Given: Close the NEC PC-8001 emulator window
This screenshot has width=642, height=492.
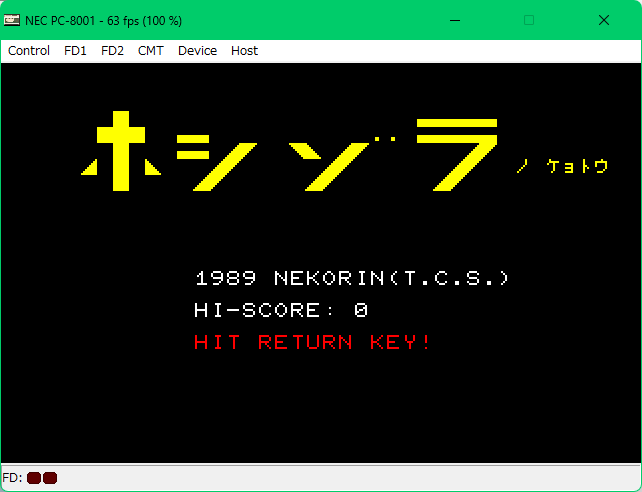Looking at the screenshot, I should [x=604, y=20].
